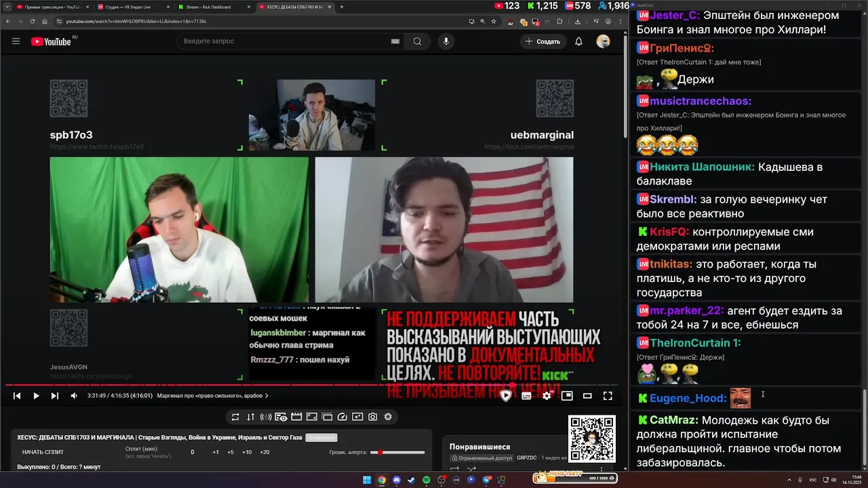Bookmark this page with the star
The width and height of the screenshot is (868, 488).
(494, 21)
